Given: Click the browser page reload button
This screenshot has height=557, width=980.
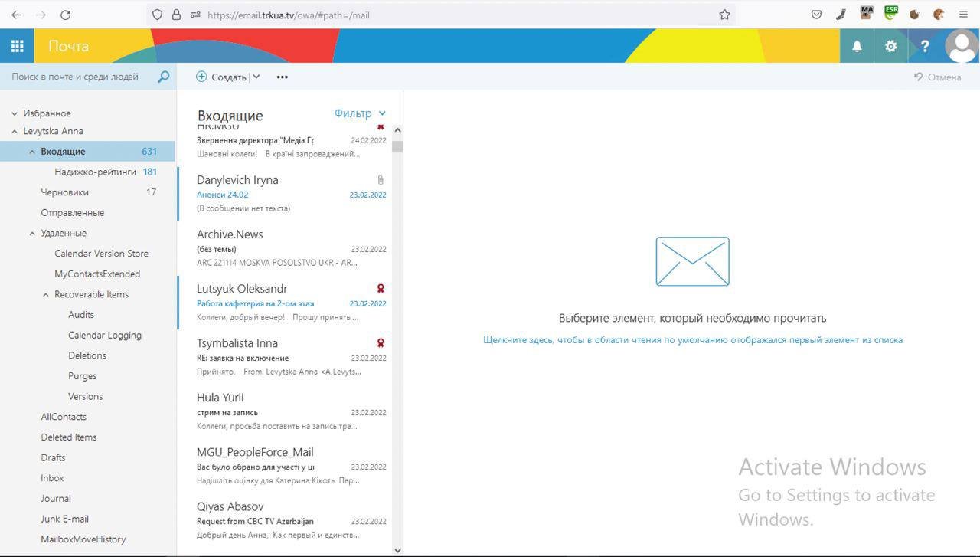Looking at the screenshot, I should point(66,15).
